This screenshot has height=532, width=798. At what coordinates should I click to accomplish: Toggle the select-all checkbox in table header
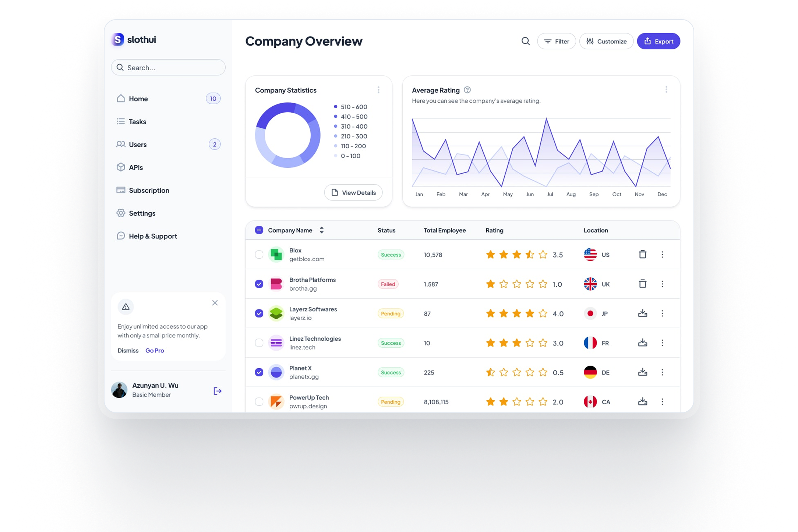coord(259,230)
